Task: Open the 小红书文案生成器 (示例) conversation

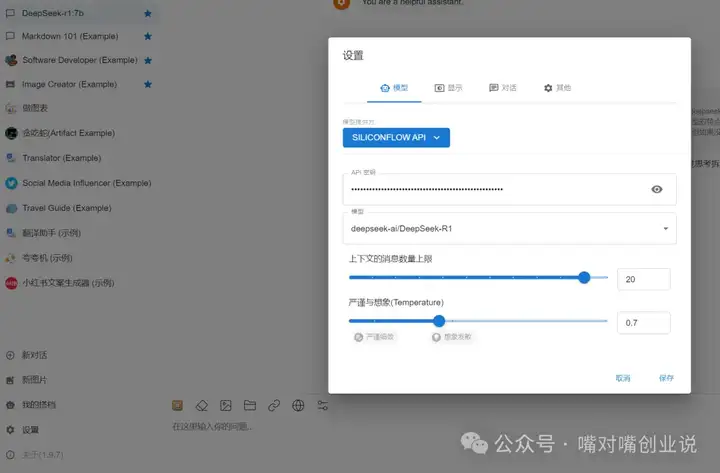Action: tap(78, 283)
